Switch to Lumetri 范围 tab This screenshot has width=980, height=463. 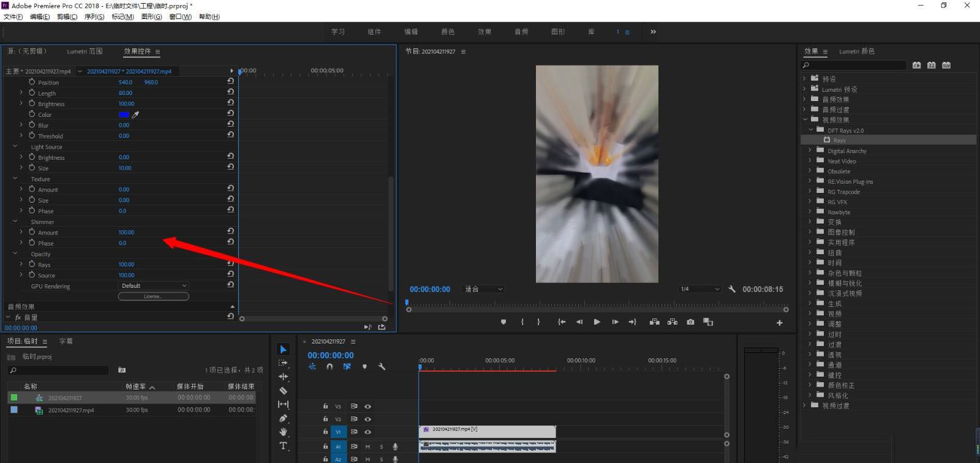point(85,51)
